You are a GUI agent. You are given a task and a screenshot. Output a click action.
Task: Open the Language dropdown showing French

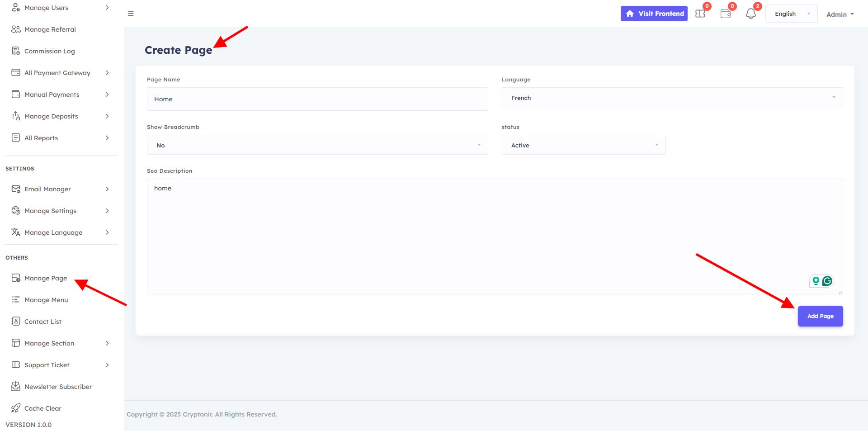672,98
